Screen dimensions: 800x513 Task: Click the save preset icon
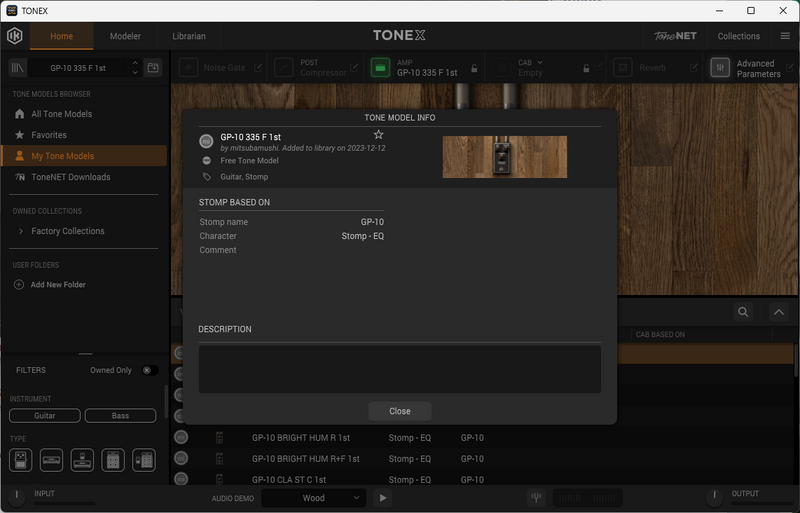tap(153, 67)
